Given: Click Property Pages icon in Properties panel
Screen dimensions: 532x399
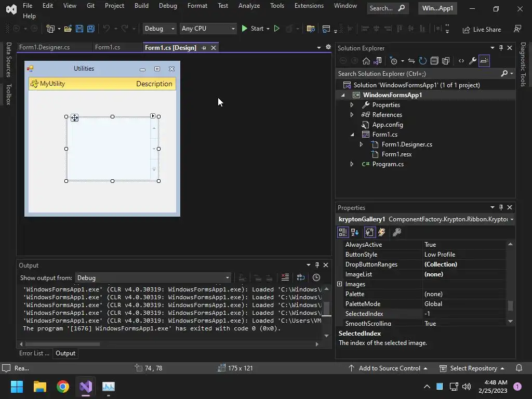Looking at the screenshot, I should tap(396, 232).
